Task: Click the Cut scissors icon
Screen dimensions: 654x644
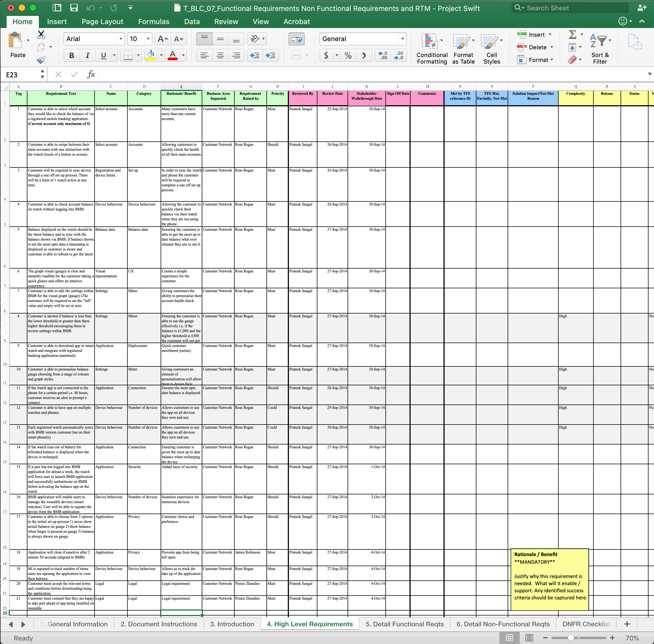Action: coord(41,34)
